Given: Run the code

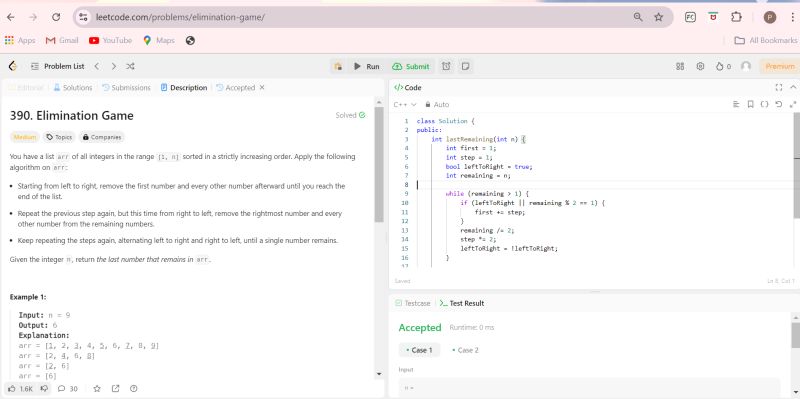Looking at the screenshot, I should 367,66.
